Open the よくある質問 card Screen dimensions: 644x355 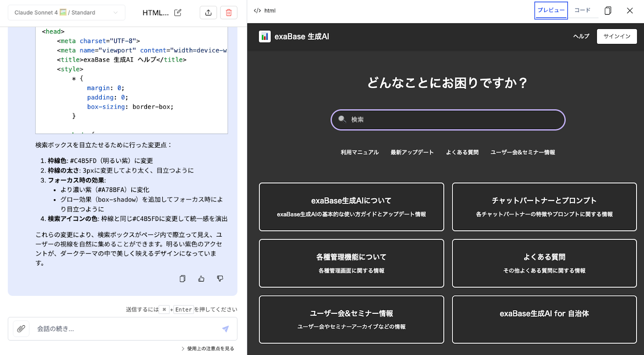pyautogui.click(x=544, y=263)
